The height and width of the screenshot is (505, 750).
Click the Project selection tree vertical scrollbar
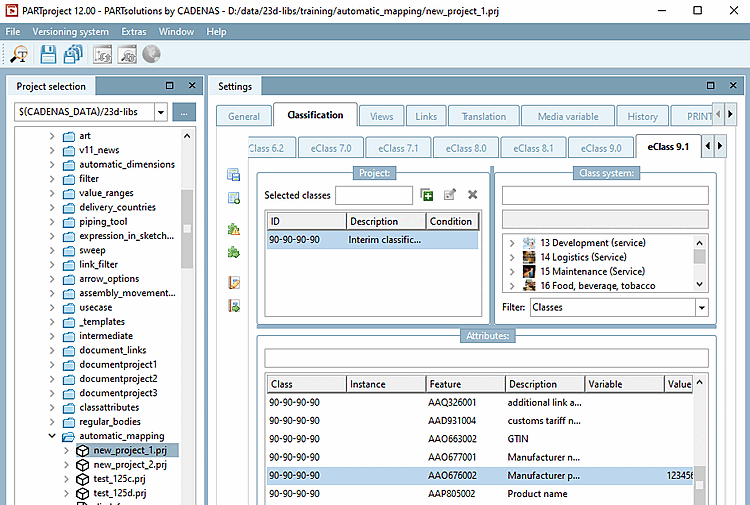click(187, 230)
